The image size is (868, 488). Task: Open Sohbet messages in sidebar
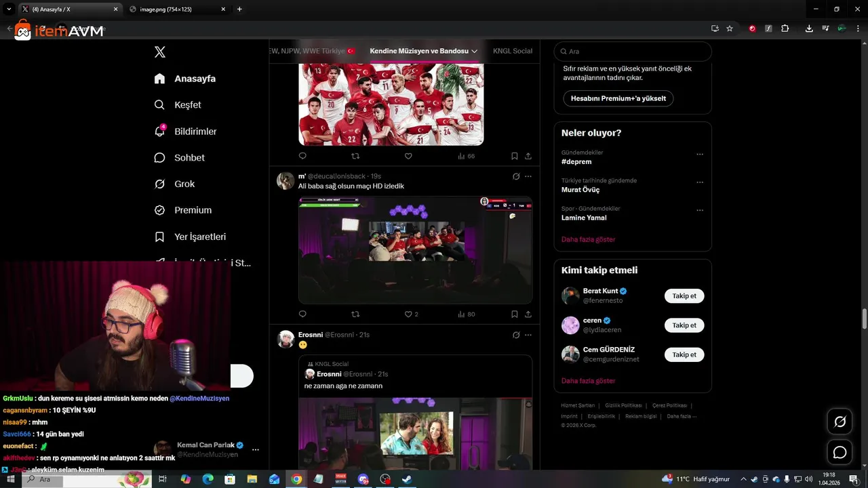[x=180, y=157]
